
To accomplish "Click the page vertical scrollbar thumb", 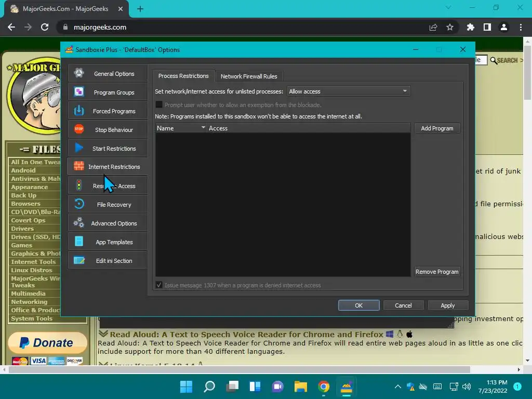I will (527, 72).
